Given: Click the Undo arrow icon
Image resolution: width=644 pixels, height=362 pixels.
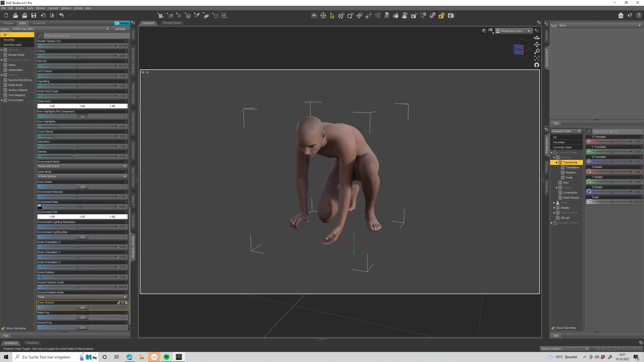Looking at the screenshot, I should [x=61, y=16].
